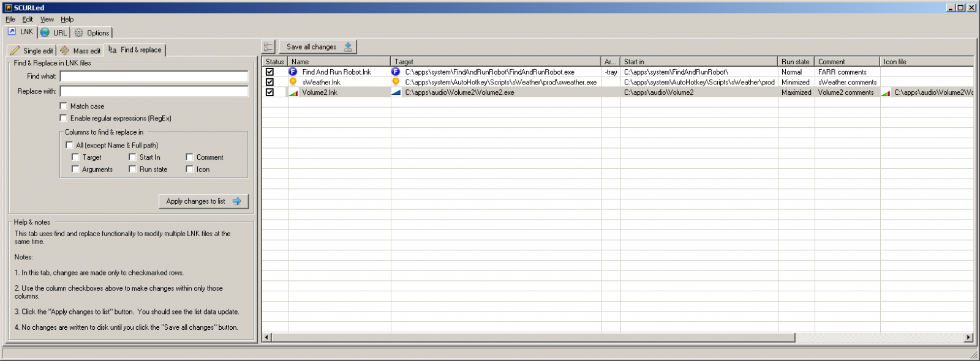The height and width of the screenshot is (361, 980).
Task: Open the Options tab
Action: click(92, 33)
